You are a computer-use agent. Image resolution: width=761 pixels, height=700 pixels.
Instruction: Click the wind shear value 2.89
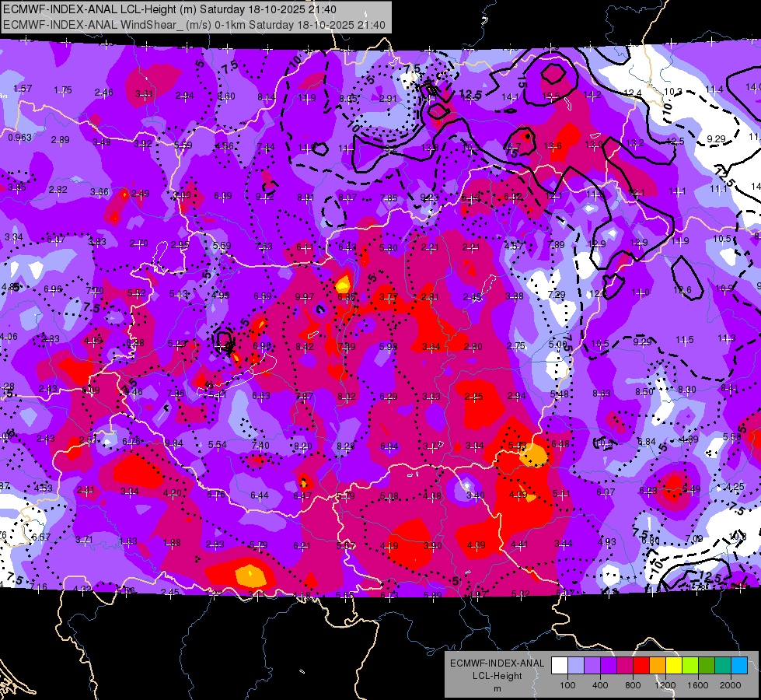(60, 140)
